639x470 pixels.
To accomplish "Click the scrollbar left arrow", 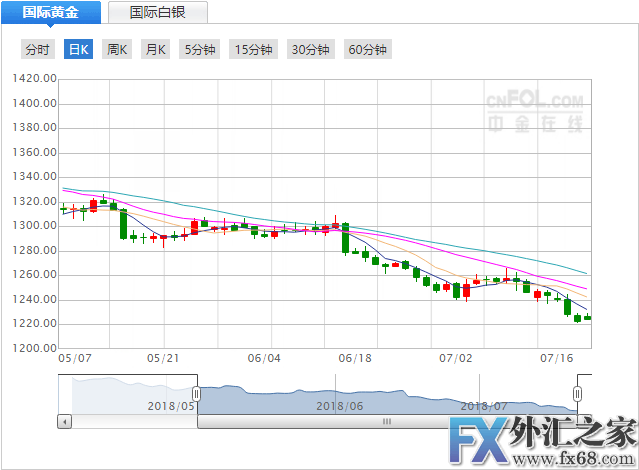I will [65, 422].
